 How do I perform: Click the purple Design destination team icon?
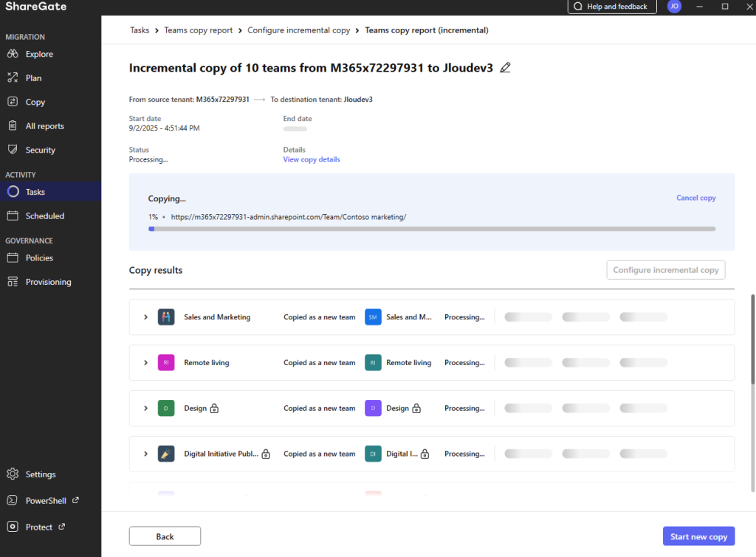pos(373,408)
